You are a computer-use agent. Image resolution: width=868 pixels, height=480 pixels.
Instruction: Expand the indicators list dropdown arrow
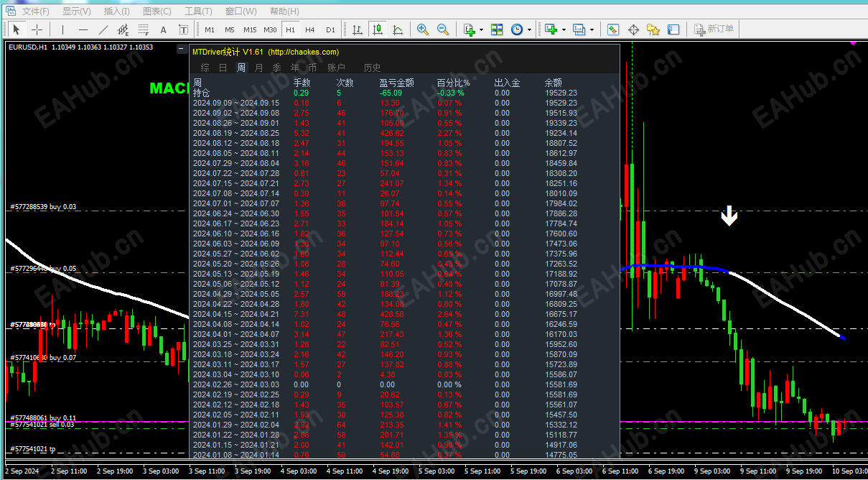(x=564, y=29)
